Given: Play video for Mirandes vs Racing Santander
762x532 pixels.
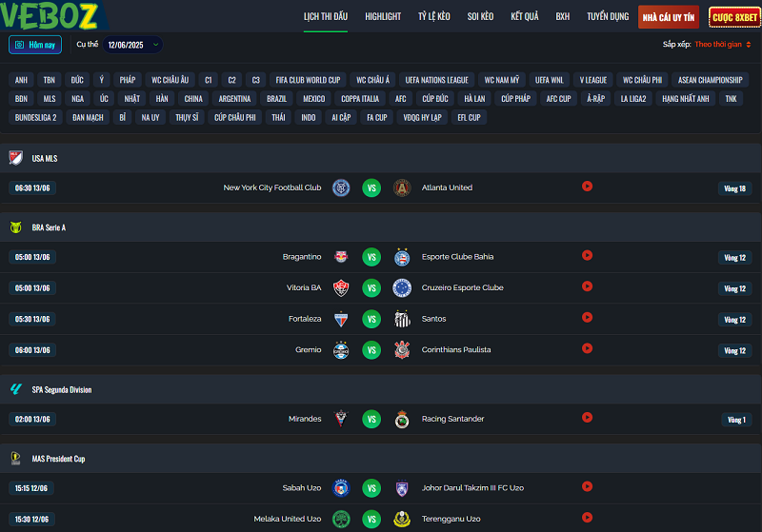Looking at the screenshot, I should [x=587, y=418].
